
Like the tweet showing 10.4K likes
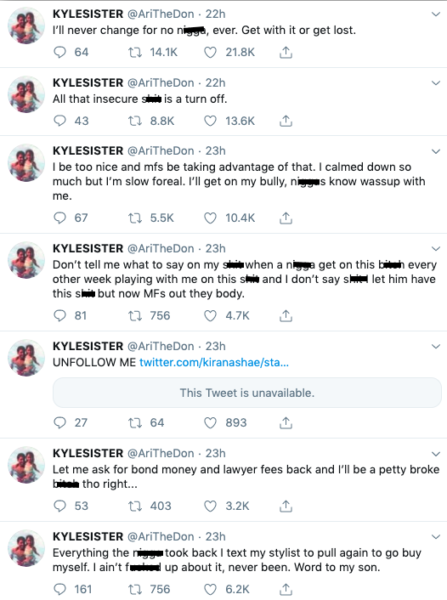click(x=210, y=218)
